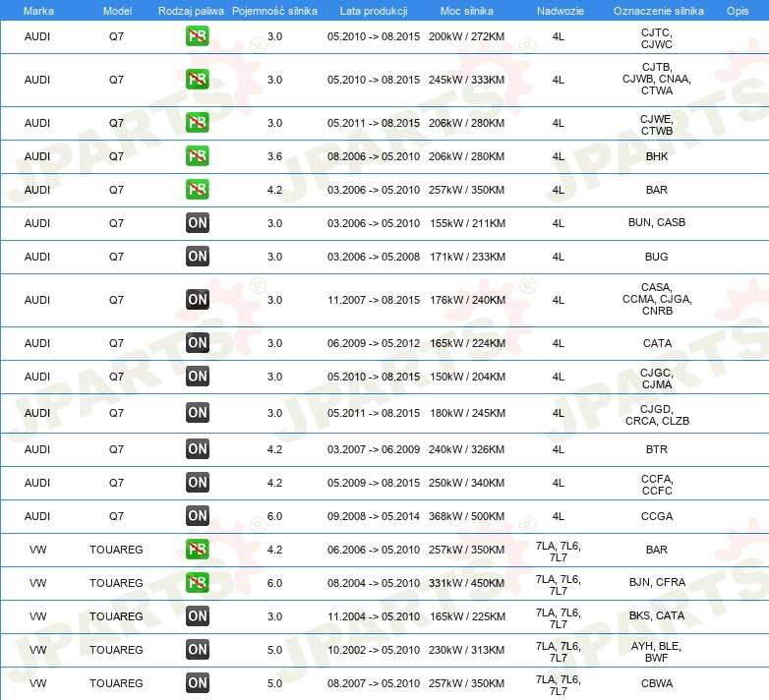This screenshot has width=769, height=700.
Task: Click the ON diesel icon in the CCFA, CCFC row
Action: 197,482
